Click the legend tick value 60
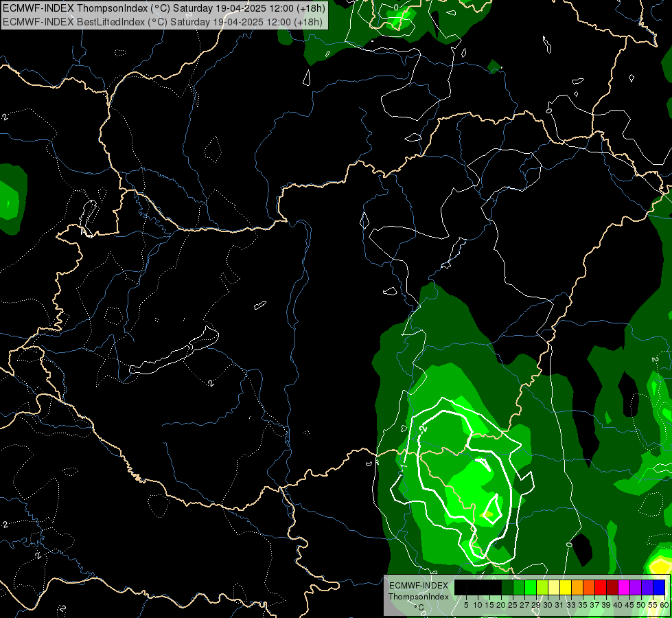Screen dimensions: 672x618 point(664,605)
